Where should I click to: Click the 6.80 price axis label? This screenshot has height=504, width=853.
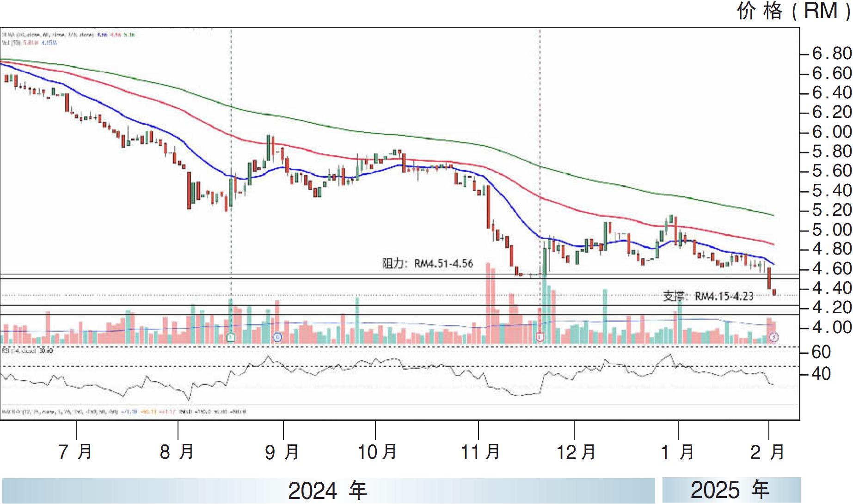tap(832, 54)
